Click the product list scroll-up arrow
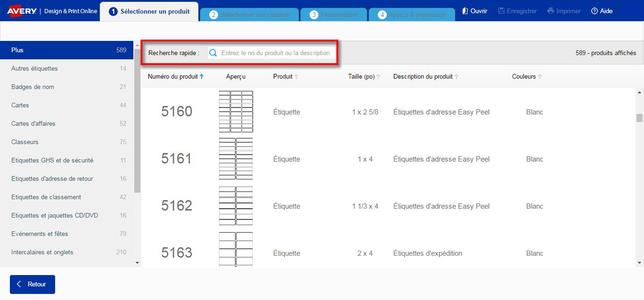644x300 pixels. click(x=640, y=92)
